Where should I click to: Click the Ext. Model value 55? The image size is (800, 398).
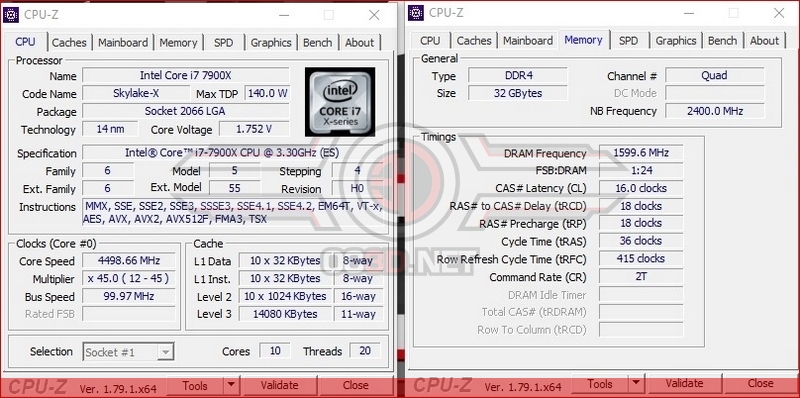pyautogui.click(x=235, y=188)
